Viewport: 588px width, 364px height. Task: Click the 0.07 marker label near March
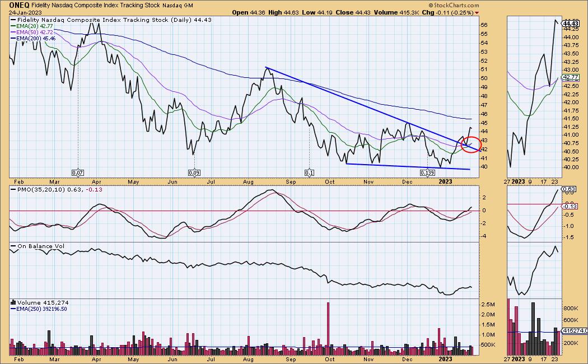pyautogui.click(x=78, y=173)
